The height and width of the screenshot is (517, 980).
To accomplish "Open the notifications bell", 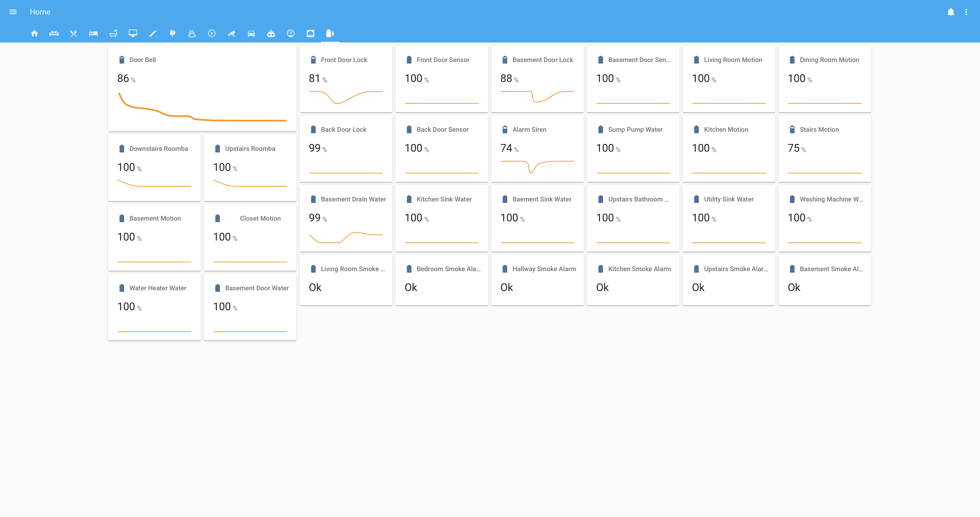I will point(950,12).
